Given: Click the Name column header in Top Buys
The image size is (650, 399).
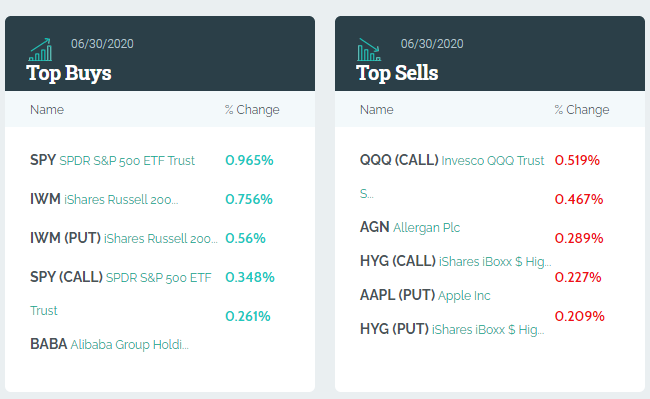Looking at the screenshot, I should pos(47,110).
